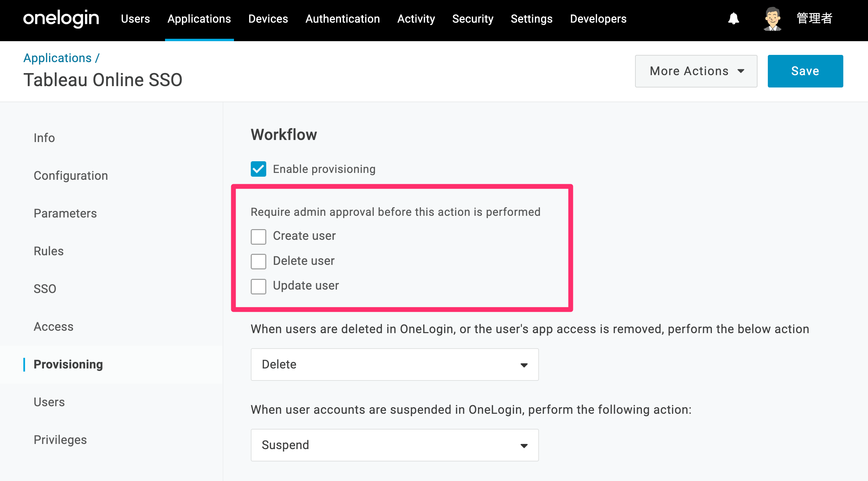Click the OneLogin logo
The width and height of the screenshot is (868, 481).
pos(61,19)
